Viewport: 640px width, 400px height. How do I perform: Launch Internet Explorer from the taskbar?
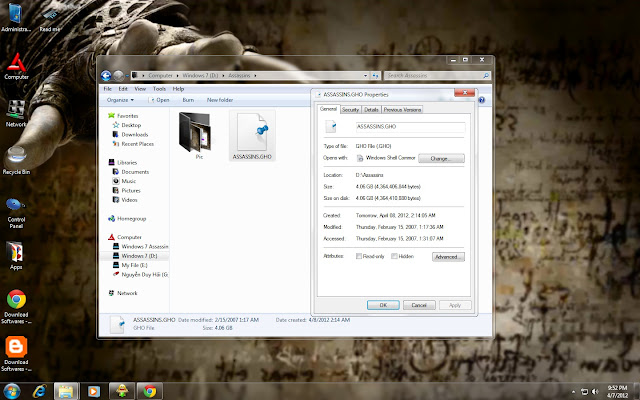pos(40,391)
